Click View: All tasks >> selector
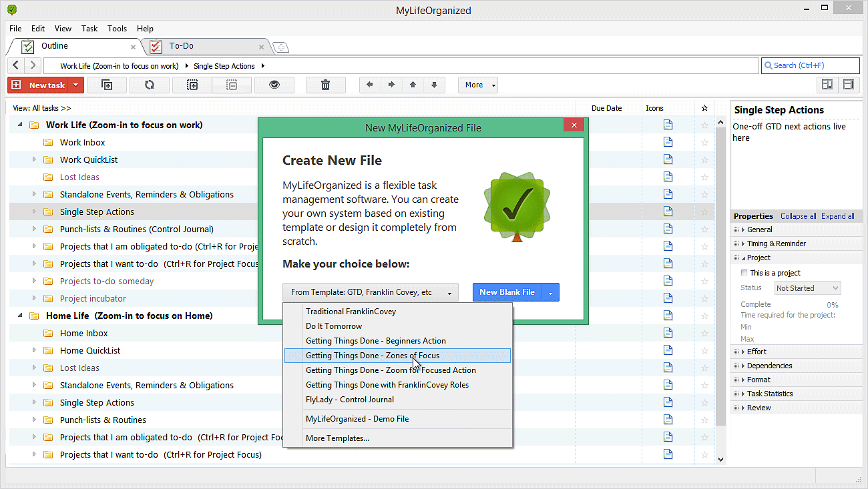This screenshot has height=489, width=868. click(x=41, y=108)
